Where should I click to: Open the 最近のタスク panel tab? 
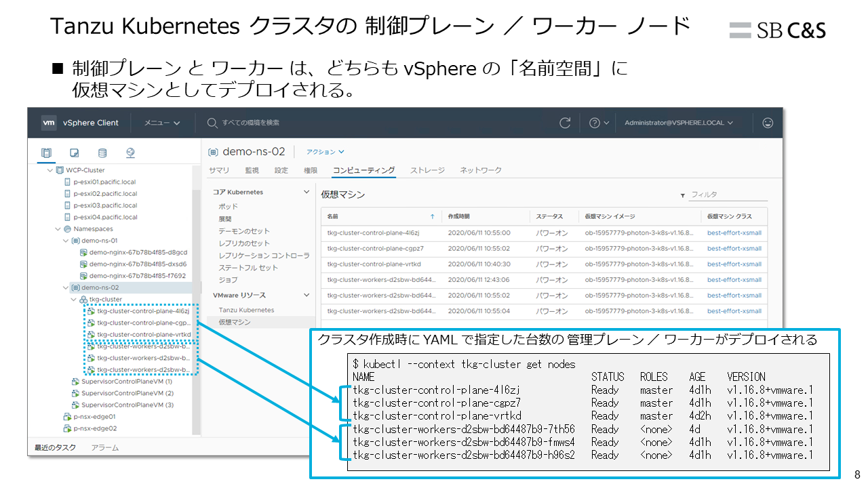tap(56, 447)
